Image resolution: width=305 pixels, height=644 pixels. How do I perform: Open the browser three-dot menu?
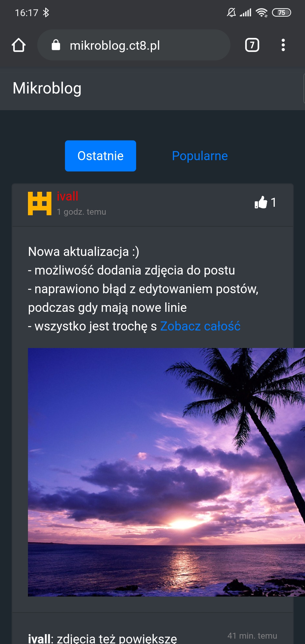coord(283,45)
